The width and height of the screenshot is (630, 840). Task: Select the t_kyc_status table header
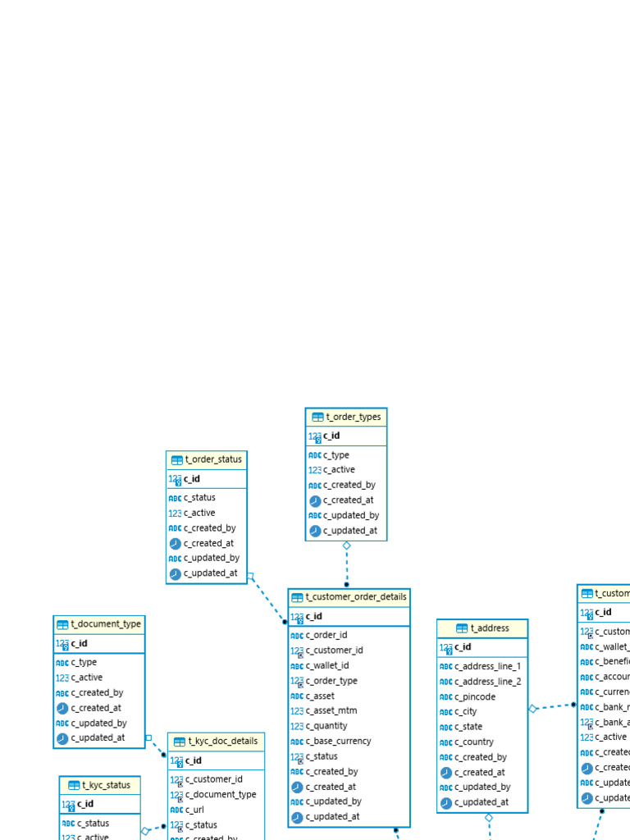(99, 785)
